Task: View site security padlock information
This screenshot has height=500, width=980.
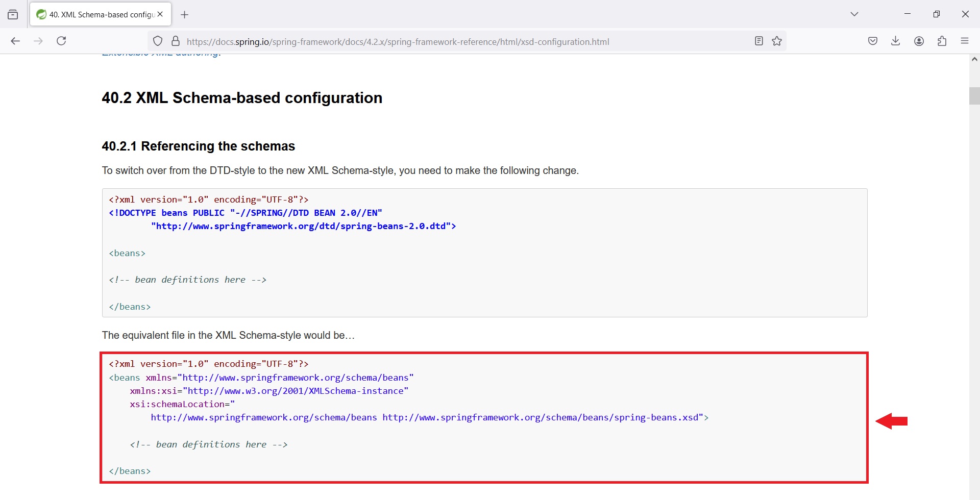Action: [x=176, y=41]
